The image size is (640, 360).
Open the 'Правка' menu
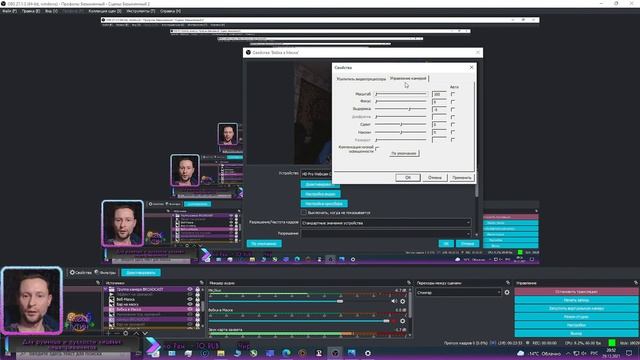click(x=31, y=11)
